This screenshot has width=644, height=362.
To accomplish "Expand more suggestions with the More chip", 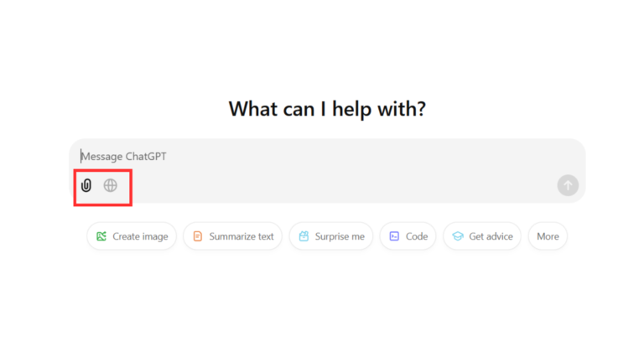I will point(548,236).
